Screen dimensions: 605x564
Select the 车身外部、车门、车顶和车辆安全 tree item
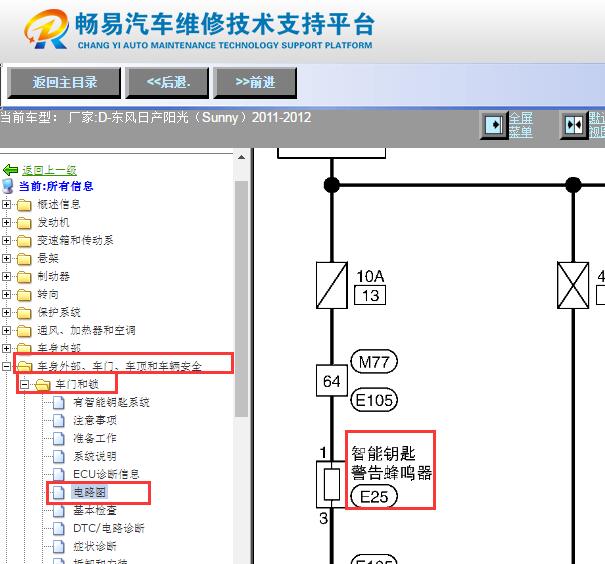(x=119, y=366)
